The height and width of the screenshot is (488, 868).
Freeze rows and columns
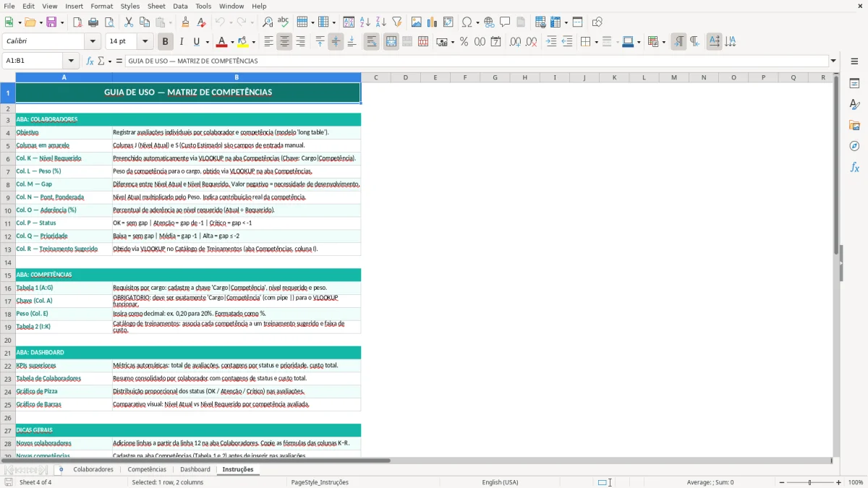pyautogui.click(x=554, y=22)
